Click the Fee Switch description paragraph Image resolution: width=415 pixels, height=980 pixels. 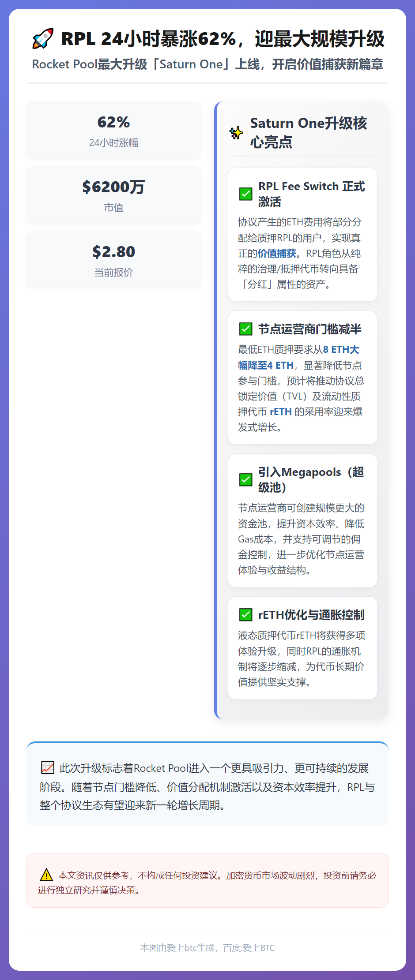[x=300, y=253]
